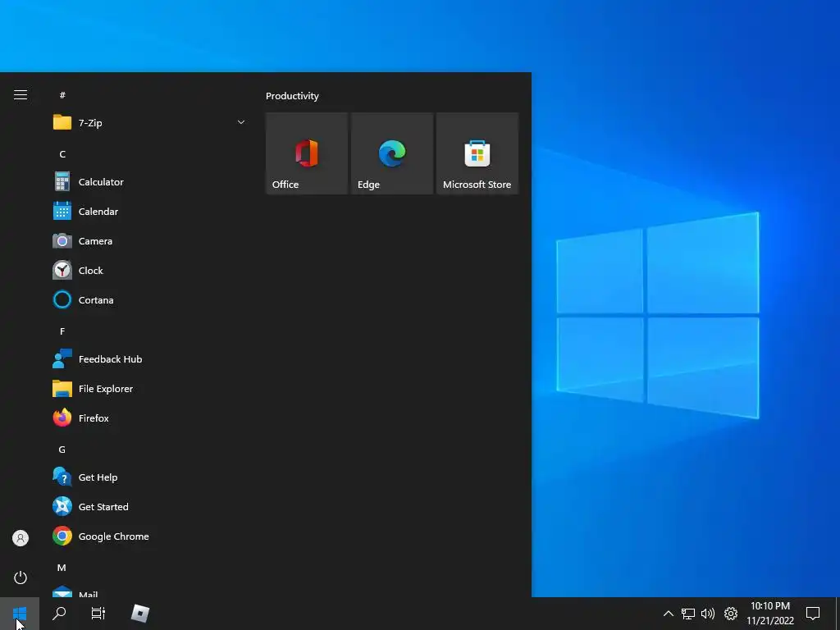Open the Get Help app
The image size is (840, 630).
pos(150,477)
